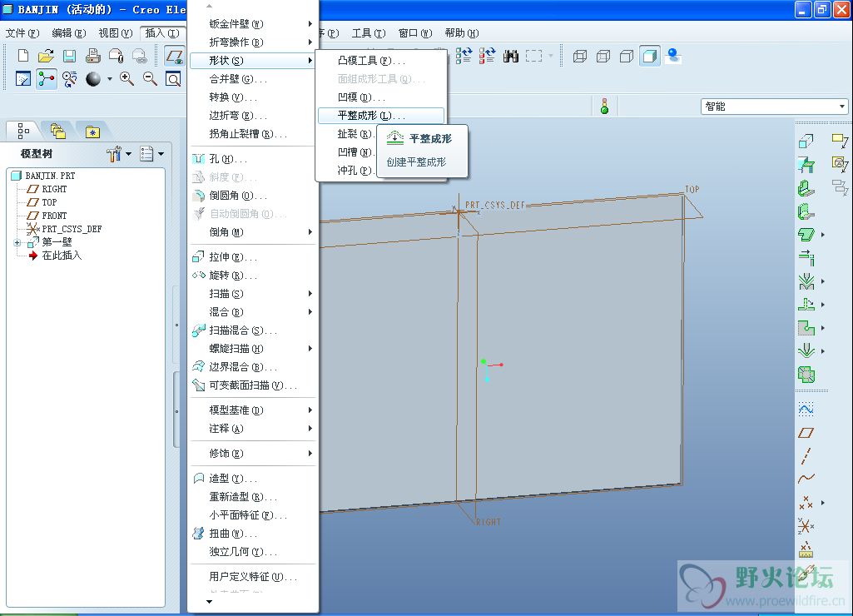Expand the 第一壁 tree node
This screenshot has height=616, width=853.
coord(17,243)
